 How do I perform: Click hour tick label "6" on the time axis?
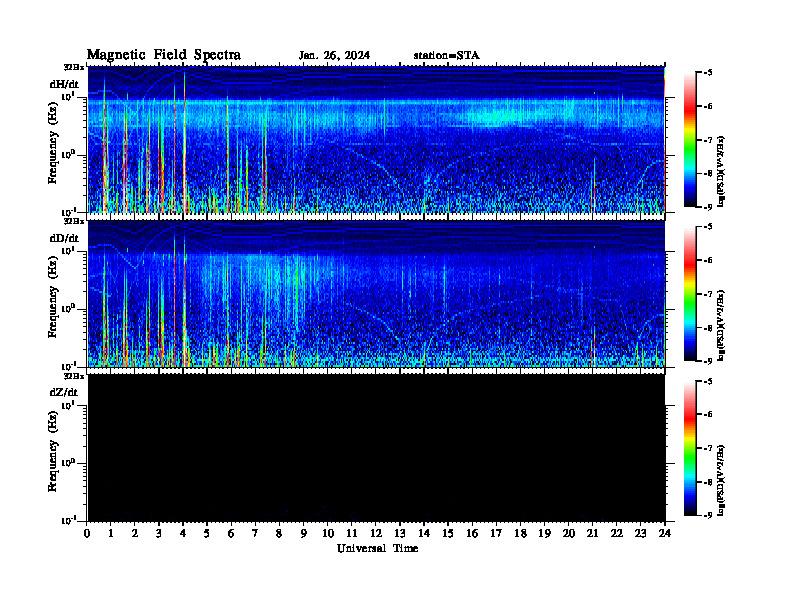pyautogui.click(x=231, y=534)
